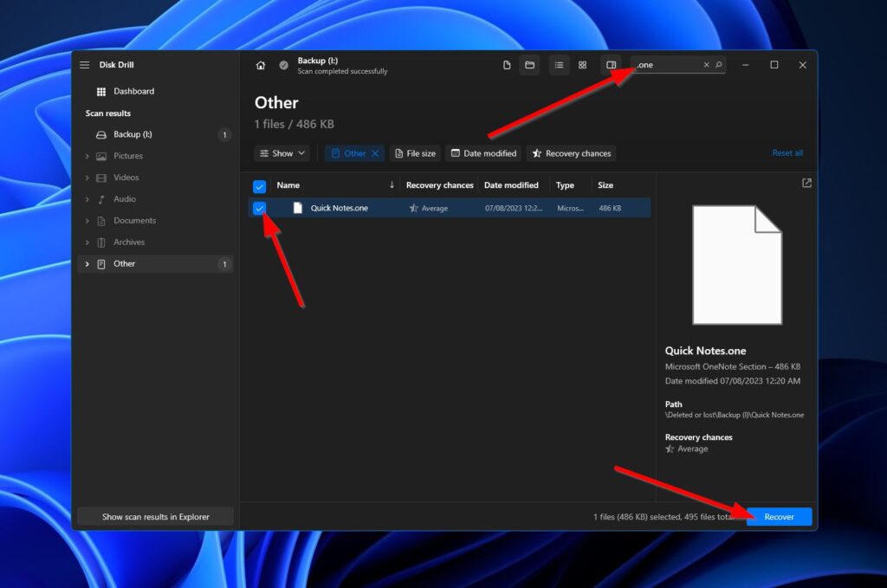Toggle the select-all checkbox in header
Image resolution: width=887 pixels, height=588 pixels.
(259, 186)
